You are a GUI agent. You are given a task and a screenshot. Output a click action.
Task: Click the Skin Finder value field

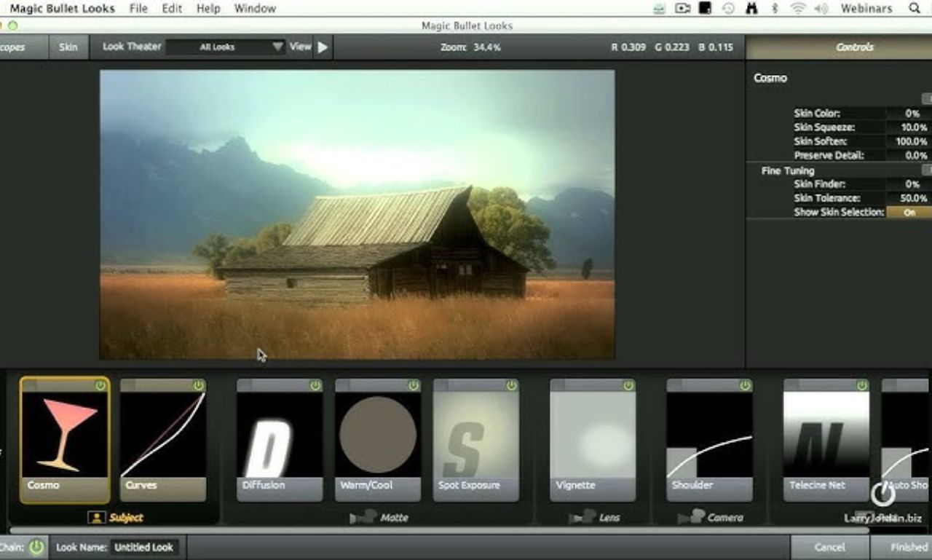[908, 184]
